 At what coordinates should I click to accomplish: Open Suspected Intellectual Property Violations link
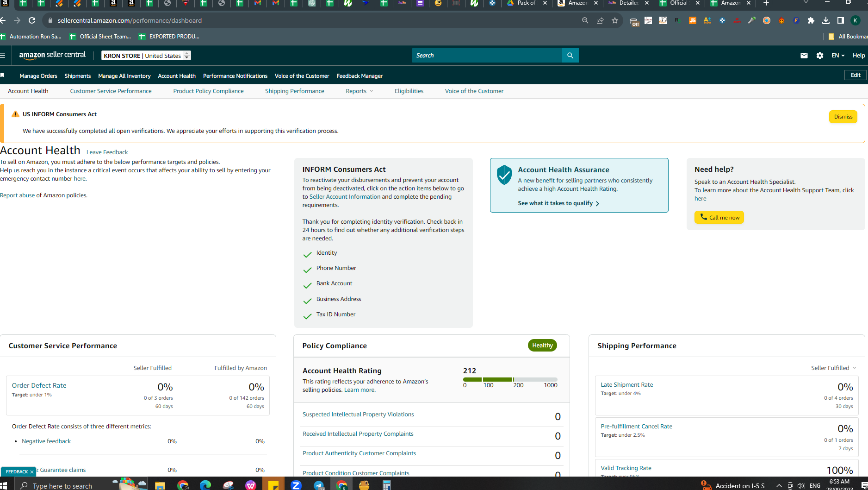[x=358, y=415]
